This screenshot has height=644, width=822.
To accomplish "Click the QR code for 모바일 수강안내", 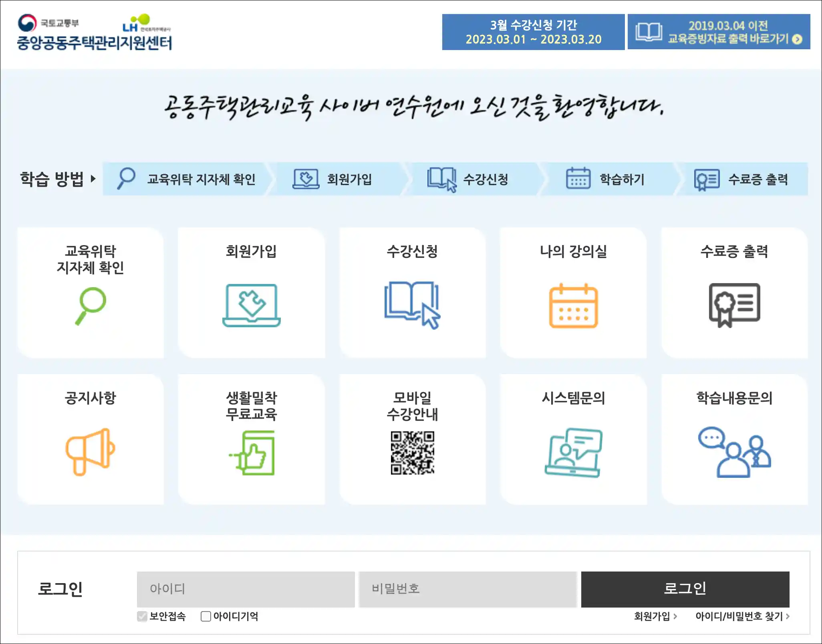I will click(x=413, y=453).
